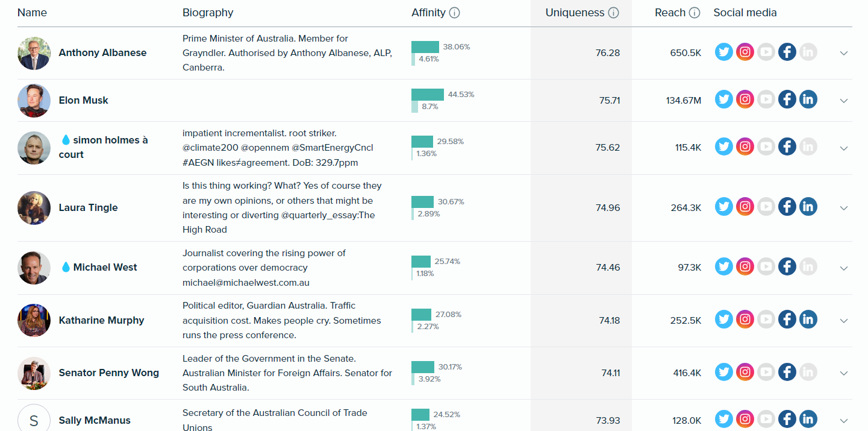Click Elon Musk's Instagram icon
This screenshot has width=868, height=431.
745,99
